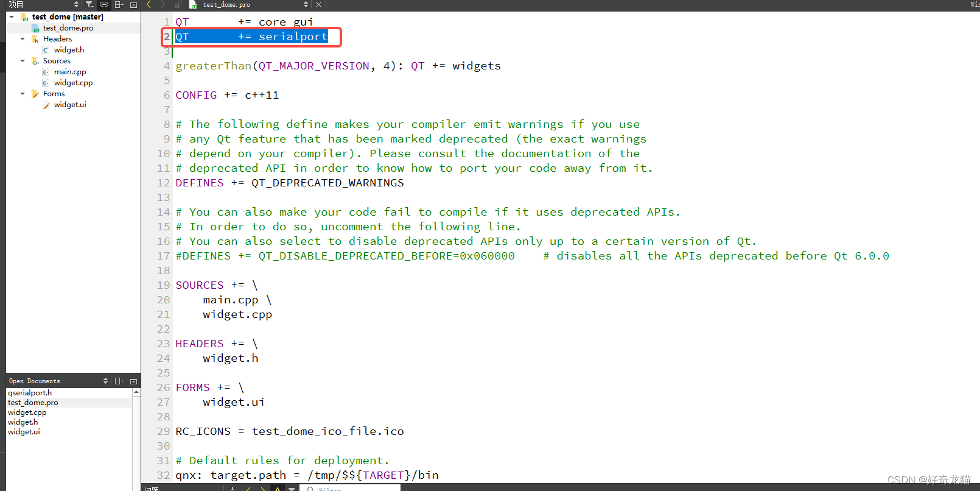Click QT_DEPRECATED_WARNINGS on line 12
Screen dimensions: 980x491
[x=328, y=183]
